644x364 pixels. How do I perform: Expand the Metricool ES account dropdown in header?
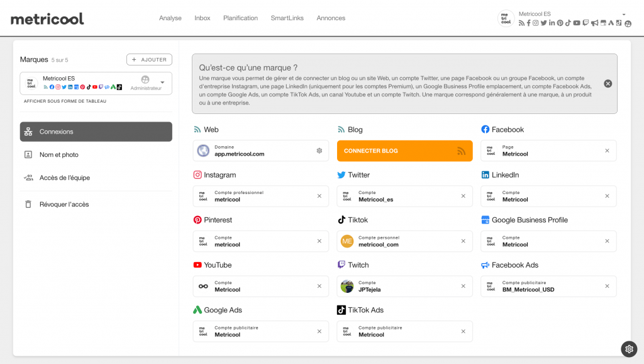click(624, 14)
